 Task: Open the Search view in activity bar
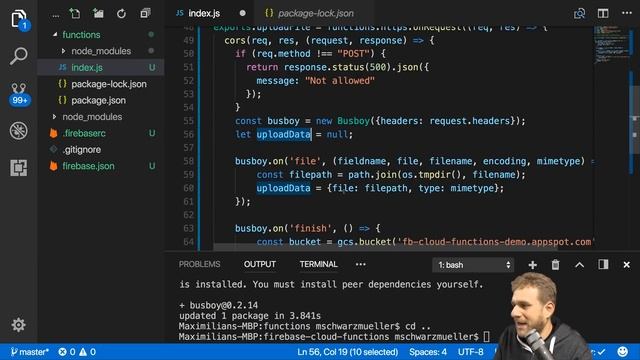[x=19, y=56]
